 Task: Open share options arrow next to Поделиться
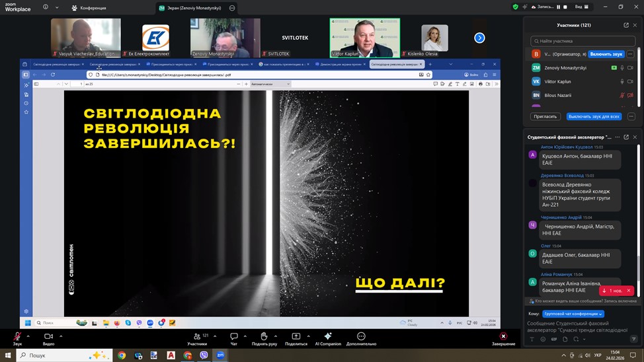309,336
